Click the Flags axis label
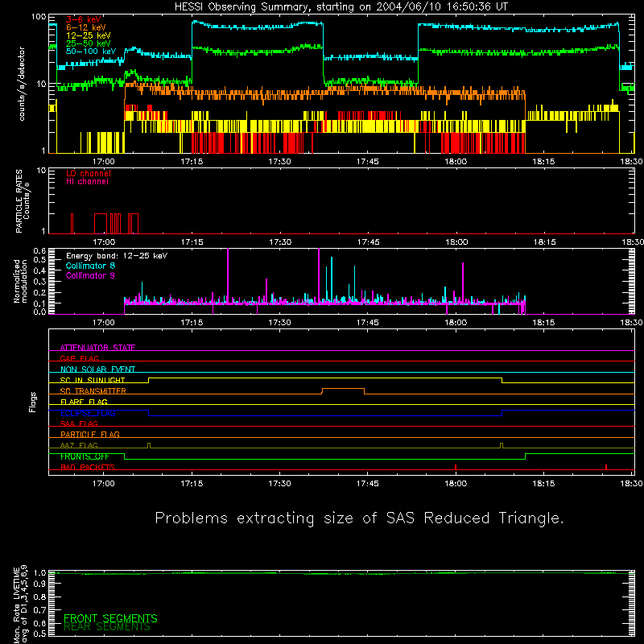 click(33, 402)
